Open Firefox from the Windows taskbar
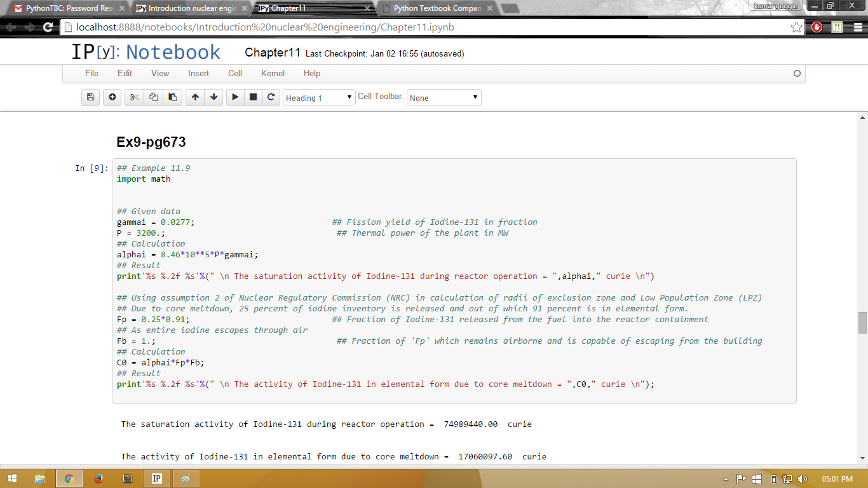This screenshot has height=488, width=868. [x=98, y=478]
